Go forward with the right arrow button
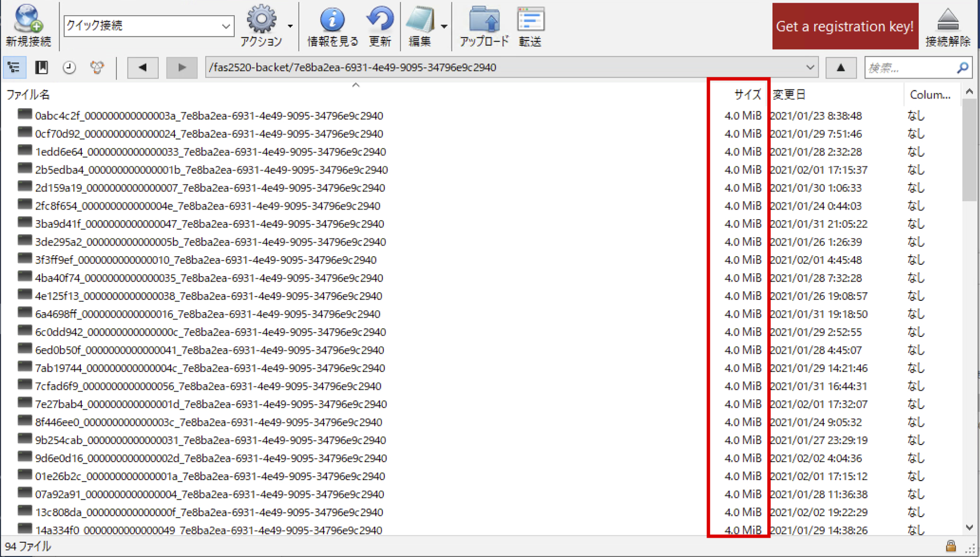Screen dimensions: 980x557 (181, 67)
